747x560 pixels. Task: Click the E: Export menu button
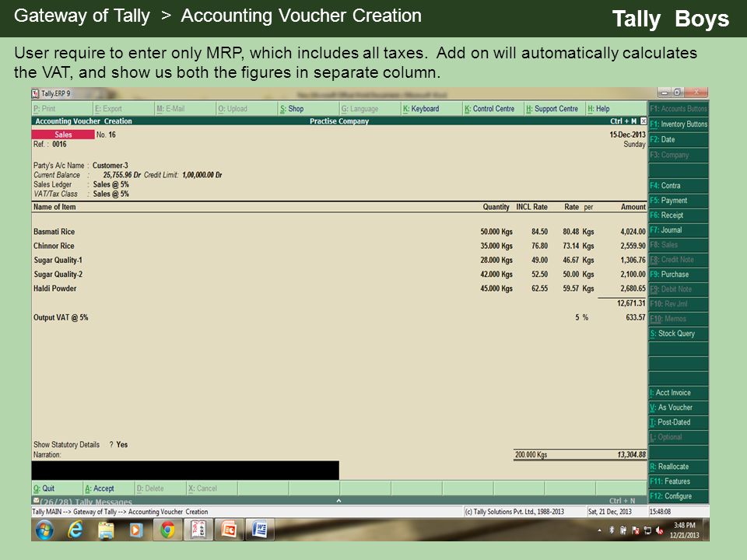pos(124,109)
